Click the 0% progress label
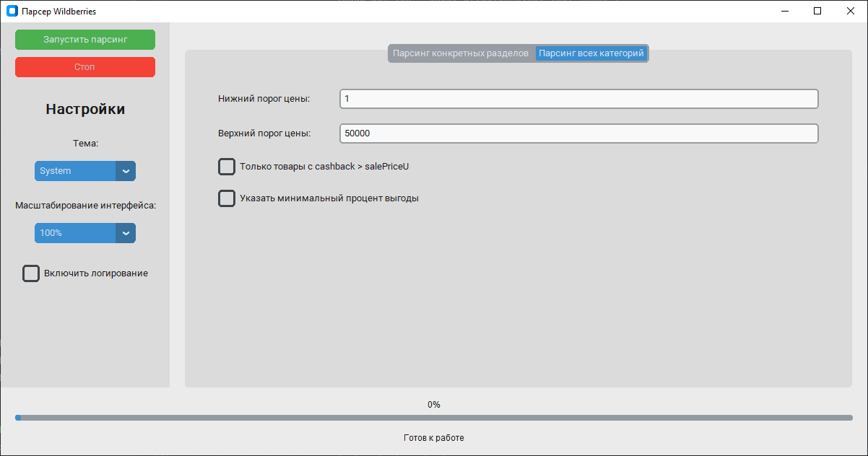This screenshot has height=456, width=868. pyautogui.click(x=434, y=405)
